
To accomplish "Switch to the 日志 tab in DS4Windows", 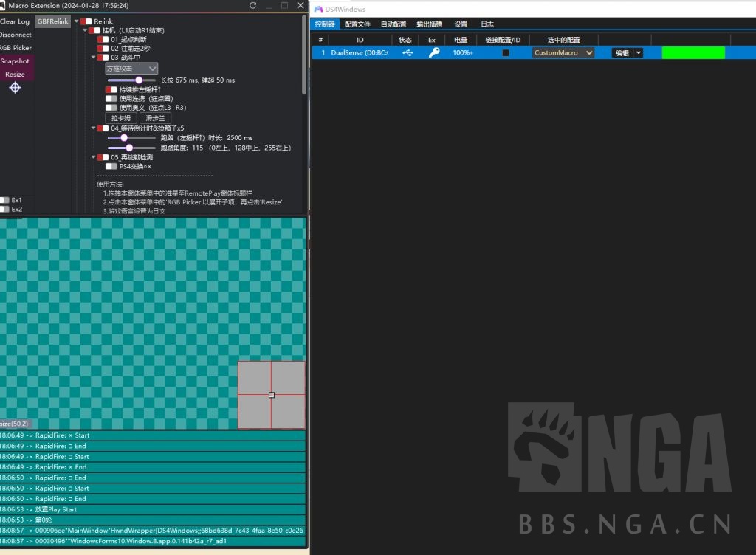I will [x=487, y=24].
